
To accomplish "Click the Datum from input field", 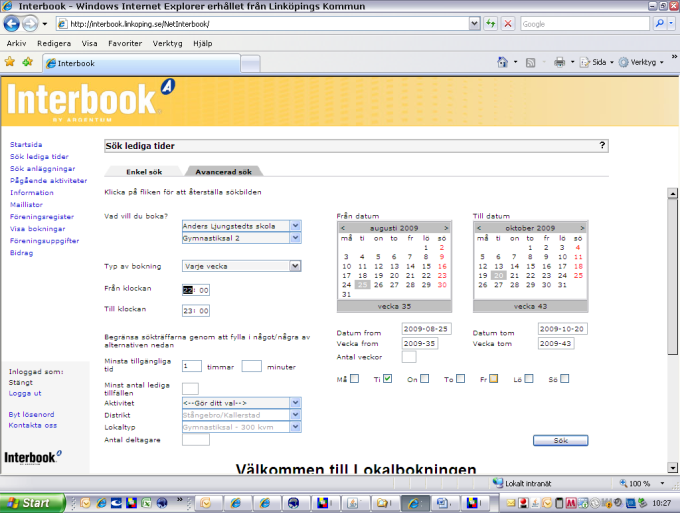I will point(426,329).
